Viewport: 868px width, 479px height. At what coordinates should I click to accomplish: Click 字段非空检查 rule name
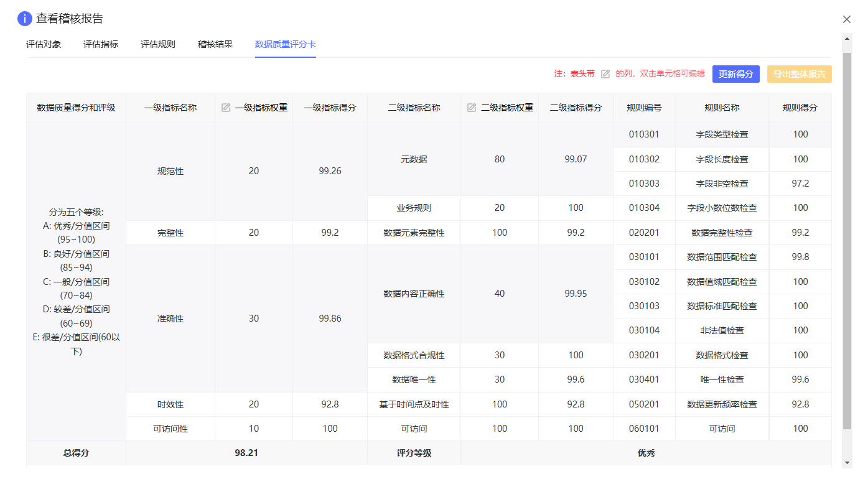click(x=722, y=184)
